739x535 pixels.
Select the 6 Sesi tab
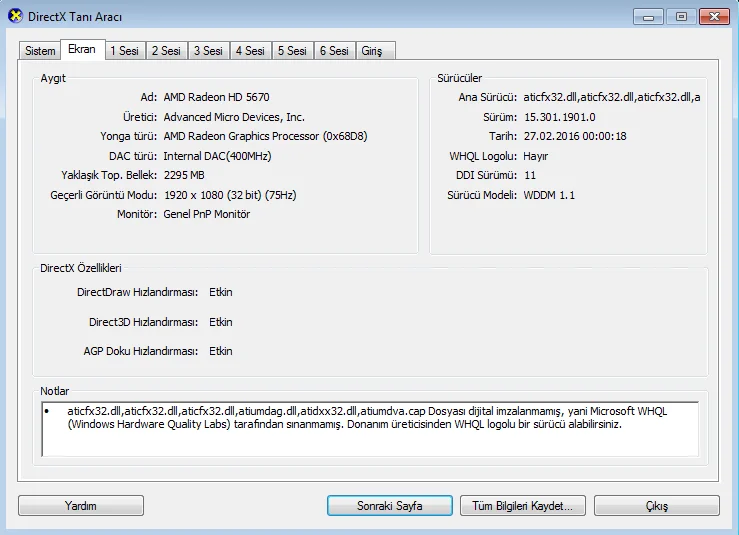pyautogui.click(x=334, y=50)
